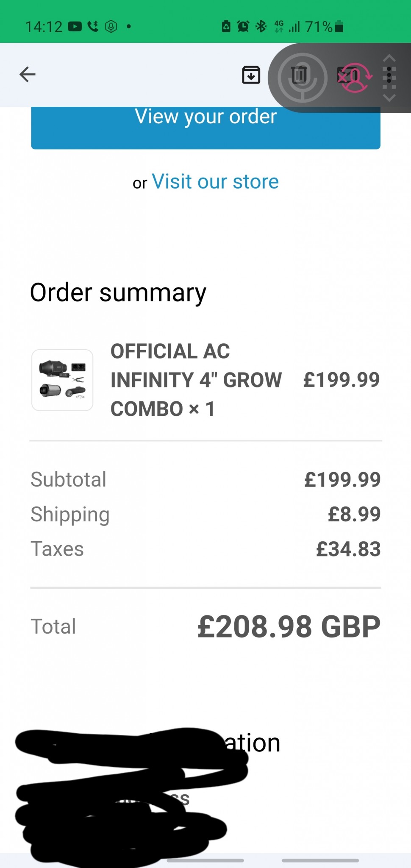Tap the Bluetooth status bar icon

pos(261,27)
